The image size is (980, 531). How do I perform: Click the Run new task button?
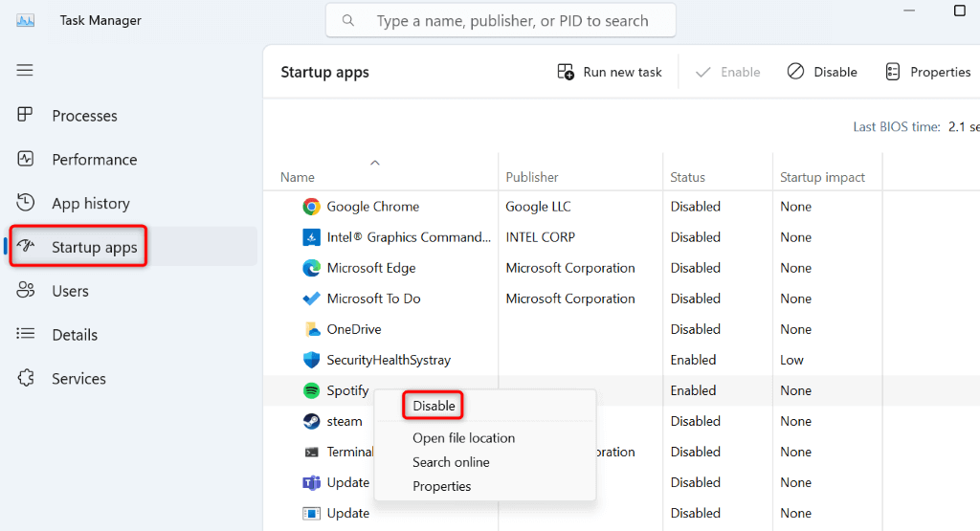click(610, 72)
